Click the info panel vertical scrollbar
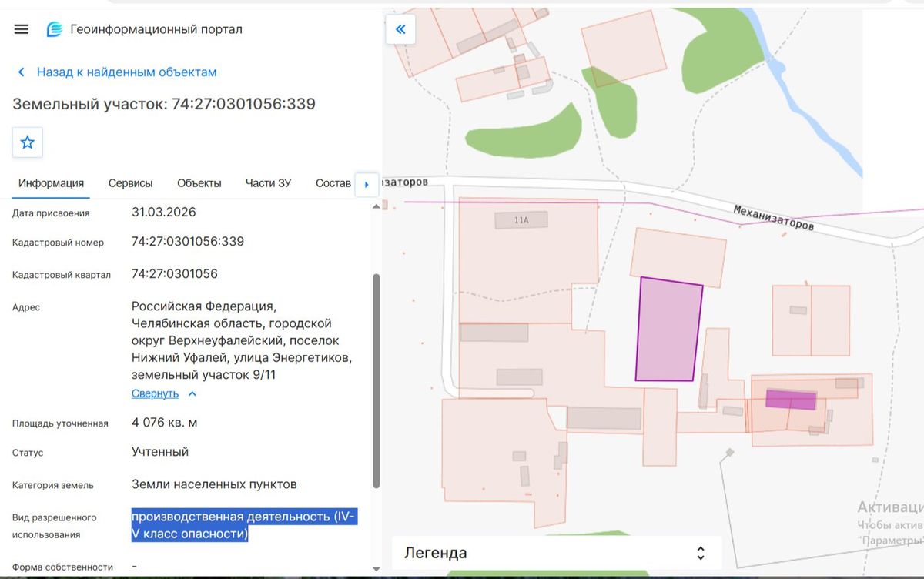The image size is (924, 579). pyautogui.click(x=377, y=380)
